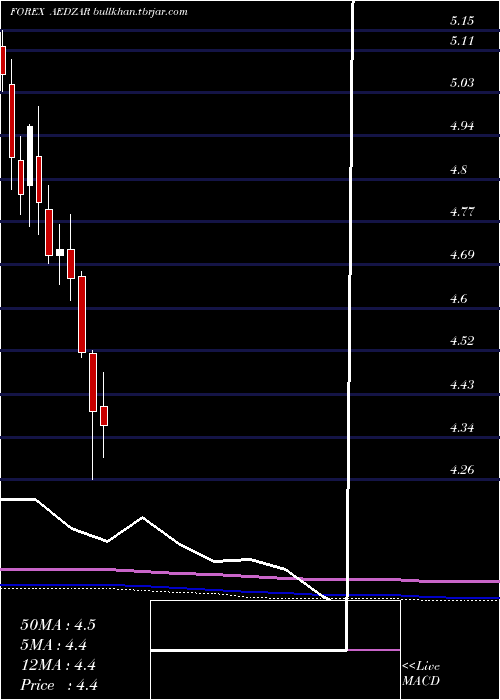Viewport: 500px width, 700px height.
Task: Click the bullkhan.tbrjar.com source label
Action: [x=141, y=12]
